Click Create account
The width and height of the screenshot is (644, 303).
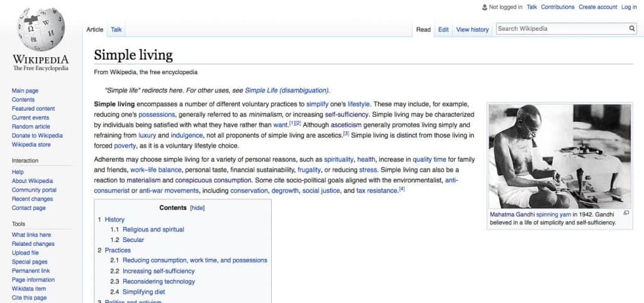[597, 7]
